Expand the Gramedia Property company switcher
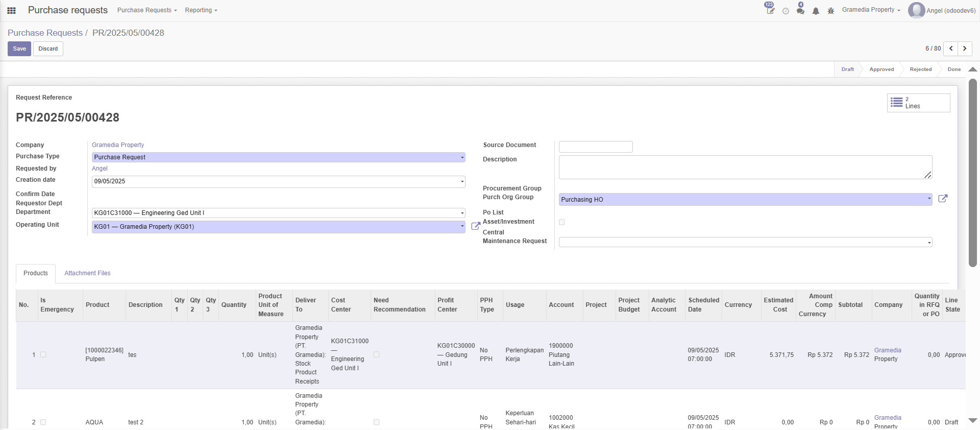The width and height of the screenshot is (980, 430). click(871, 10)
